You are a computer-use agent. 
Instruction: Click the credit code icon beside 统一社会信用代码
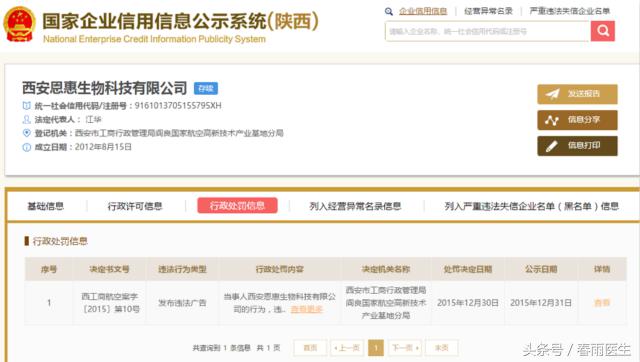27,106
